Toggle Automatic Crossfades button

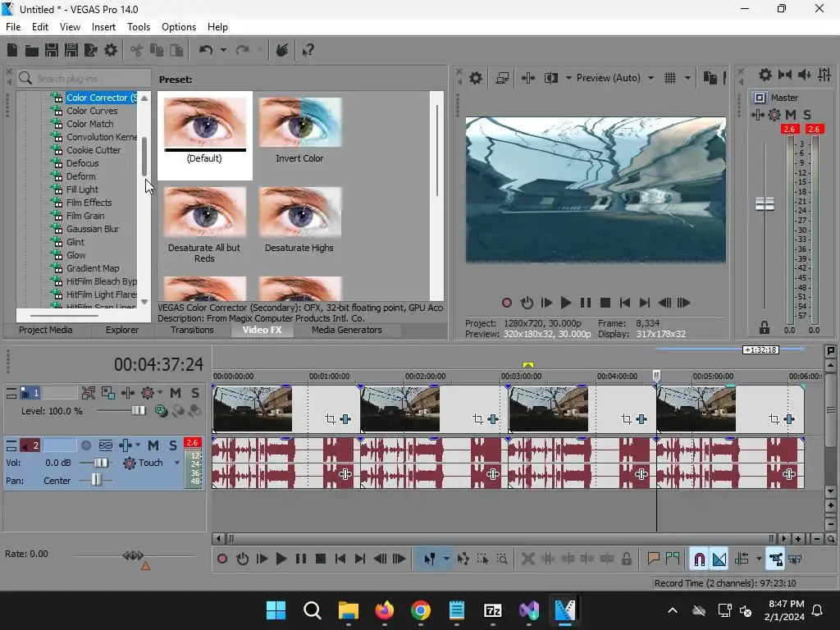point(719,559)
